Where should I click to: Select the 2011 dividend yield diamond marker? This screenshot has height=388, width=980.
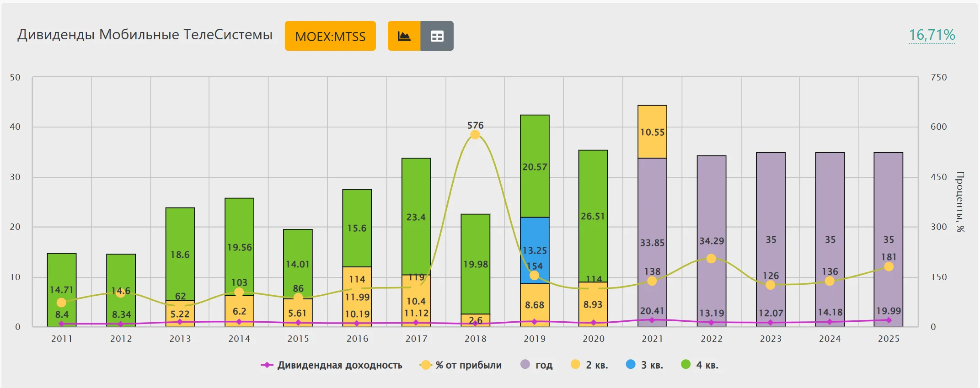[61, 324]
